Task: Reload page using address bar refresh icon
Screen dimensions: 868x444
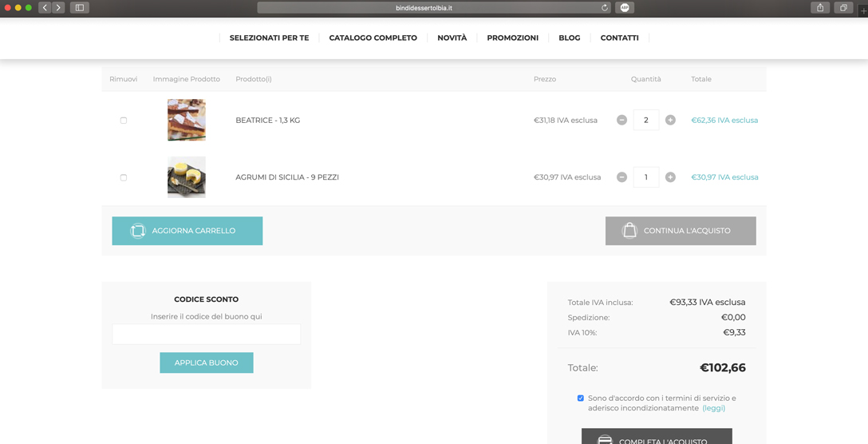Action: click(x=605, y=8)
